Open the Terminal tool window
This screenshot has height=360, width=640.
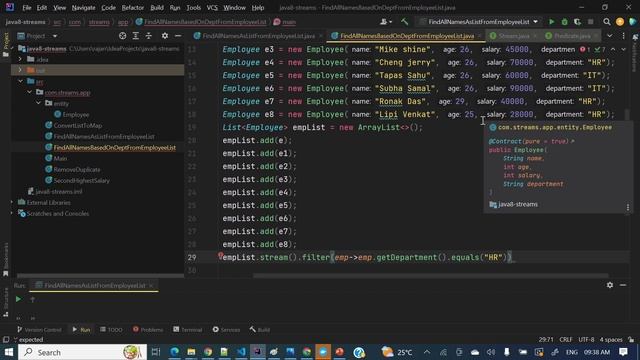(187, 329)
